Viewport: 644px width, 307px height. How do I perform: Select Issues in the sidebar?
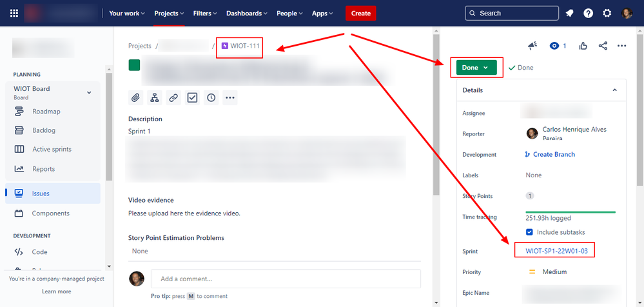point(53,193)
